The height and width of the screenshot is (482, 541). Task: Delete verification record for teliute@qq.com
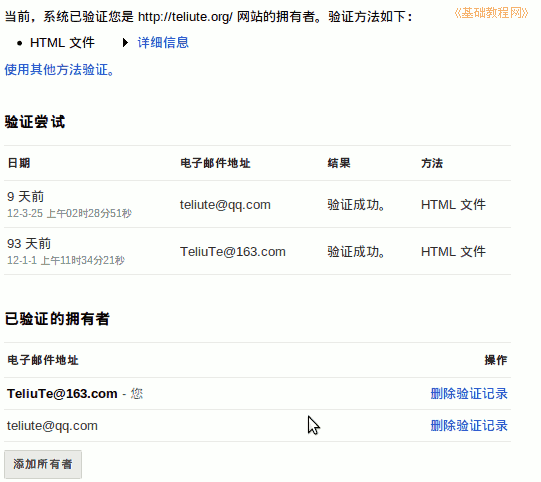click(469, 425)
